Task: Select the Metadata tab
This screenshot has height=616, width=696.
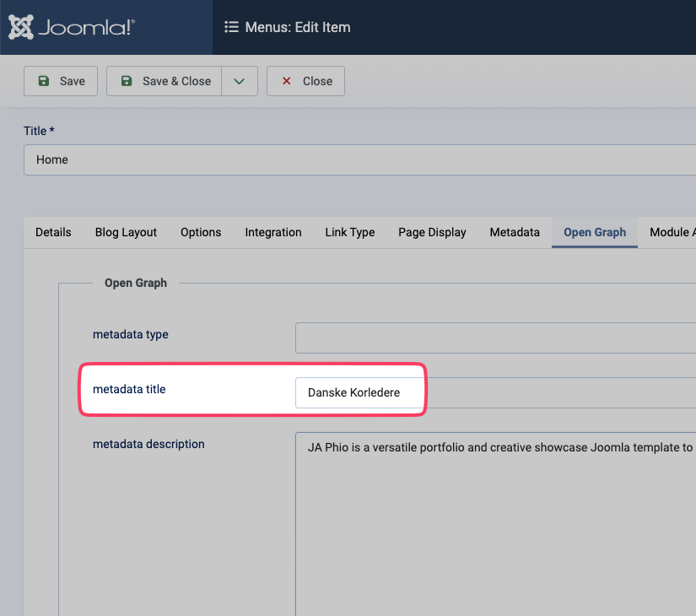Action: (514, 232)
